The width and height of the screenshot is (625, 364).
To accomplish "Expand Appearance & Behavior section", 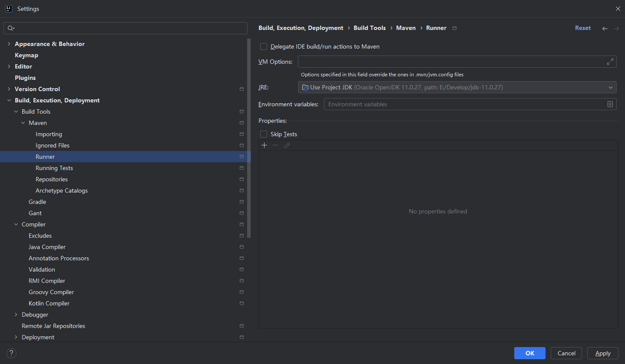I will click(9, 44).
